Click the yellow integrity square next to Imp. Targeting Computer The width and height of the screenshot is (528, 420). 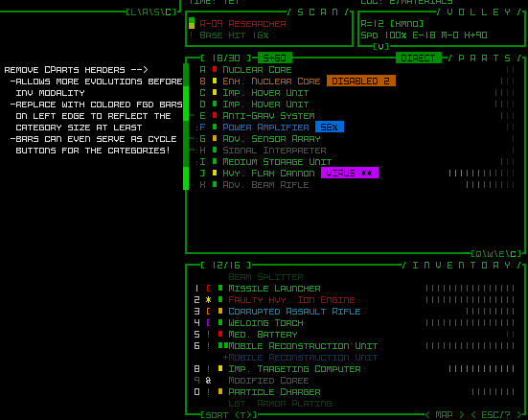point(220,369)
